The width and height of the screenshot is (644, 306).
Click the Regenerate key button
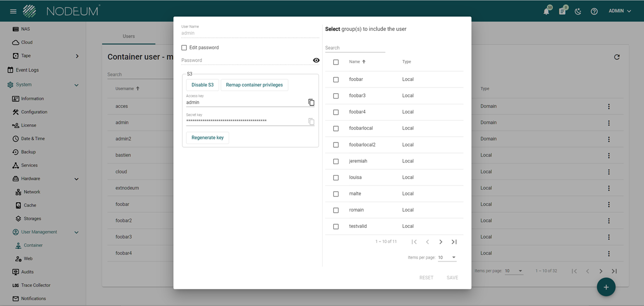coord(207,138)
